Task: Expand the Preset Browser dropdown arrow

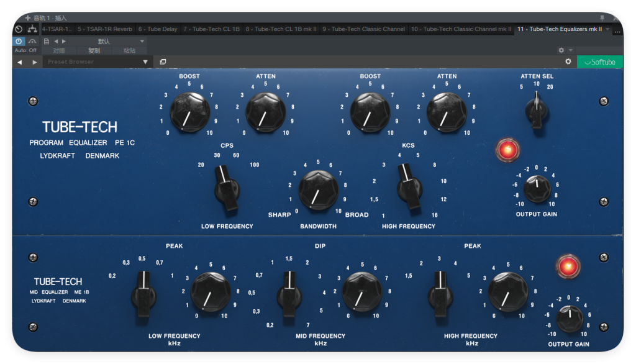Action: 145,62
